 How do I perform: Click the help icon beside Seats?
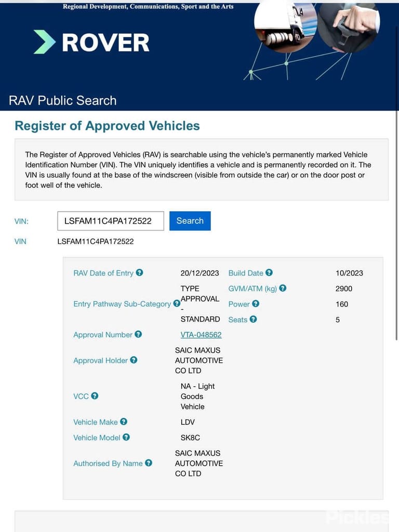tap(253, 319)
